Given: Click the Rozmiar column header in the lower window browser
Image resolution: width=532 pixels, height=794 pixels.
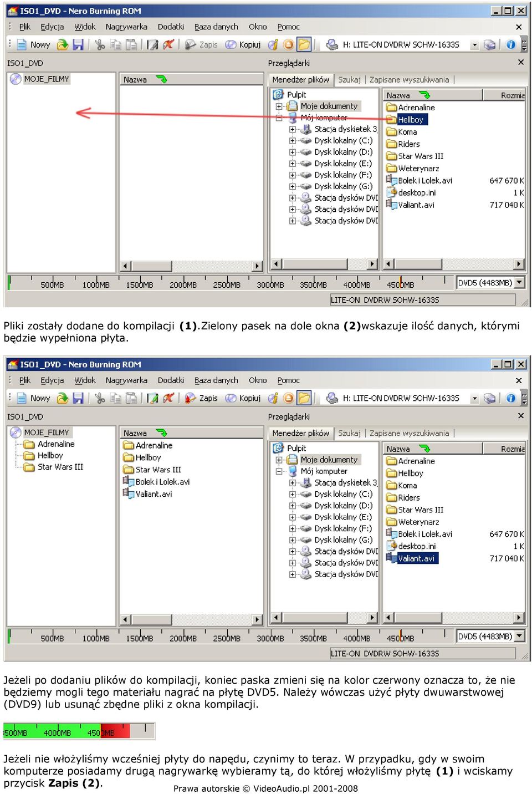Looking at the screenshot, I should 503,449.
